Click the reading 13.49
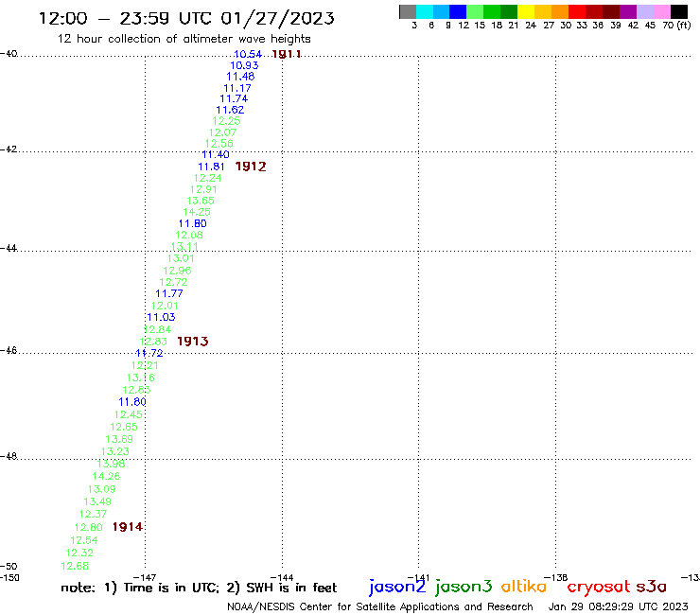700x615 pixels. (x=97, y=501)
